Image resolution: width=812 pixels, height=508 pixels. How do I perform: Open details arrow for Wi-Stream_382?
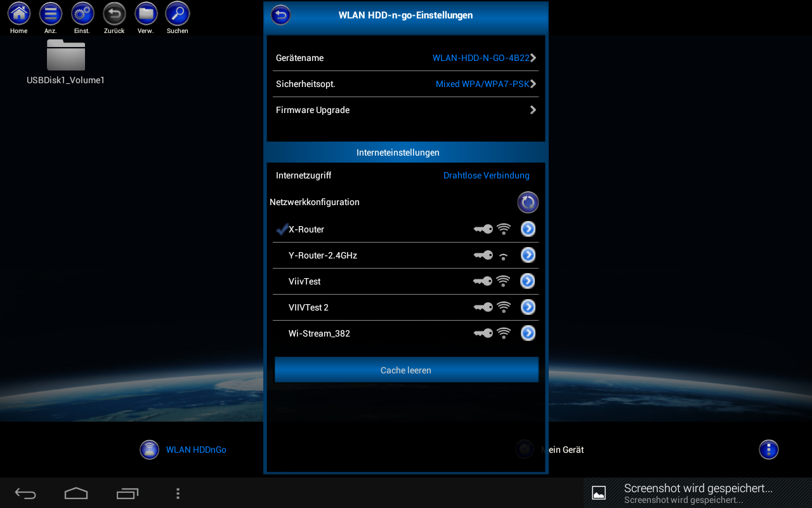[x=528, y=333]
